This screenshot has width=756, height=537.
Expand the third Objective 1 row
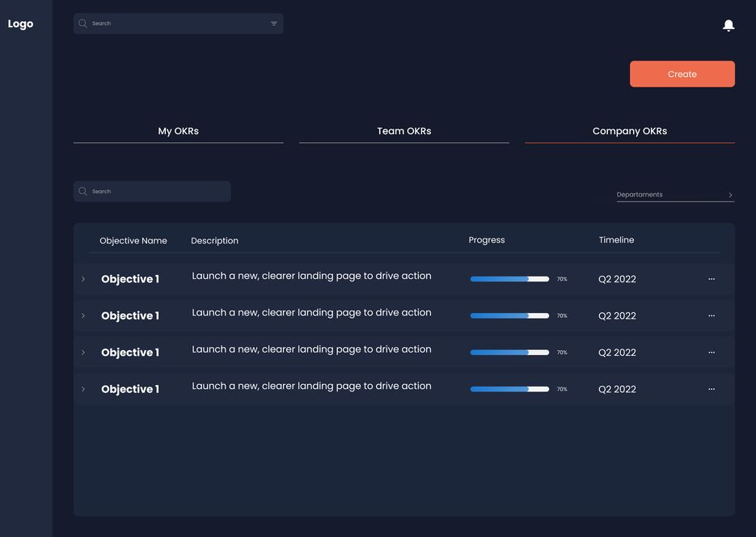point(83,353)
